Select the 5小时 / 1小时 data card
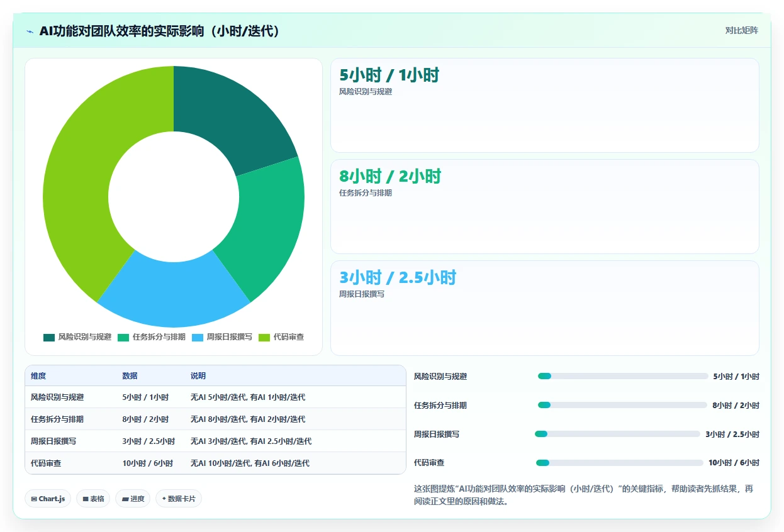784x532 pixels. click(545, 106)
